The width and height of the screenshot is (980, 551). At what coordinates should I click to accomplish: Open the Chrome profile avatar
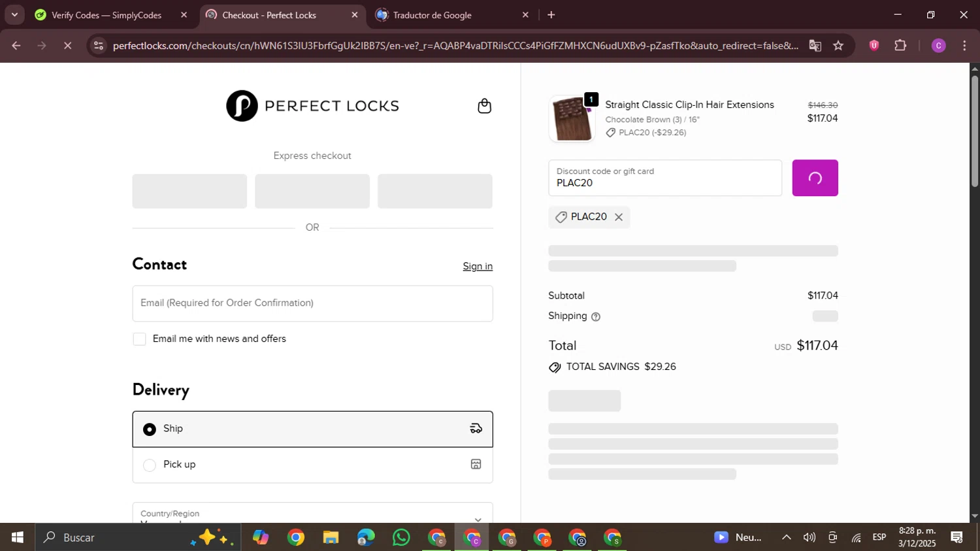click(x=938, y=46)
